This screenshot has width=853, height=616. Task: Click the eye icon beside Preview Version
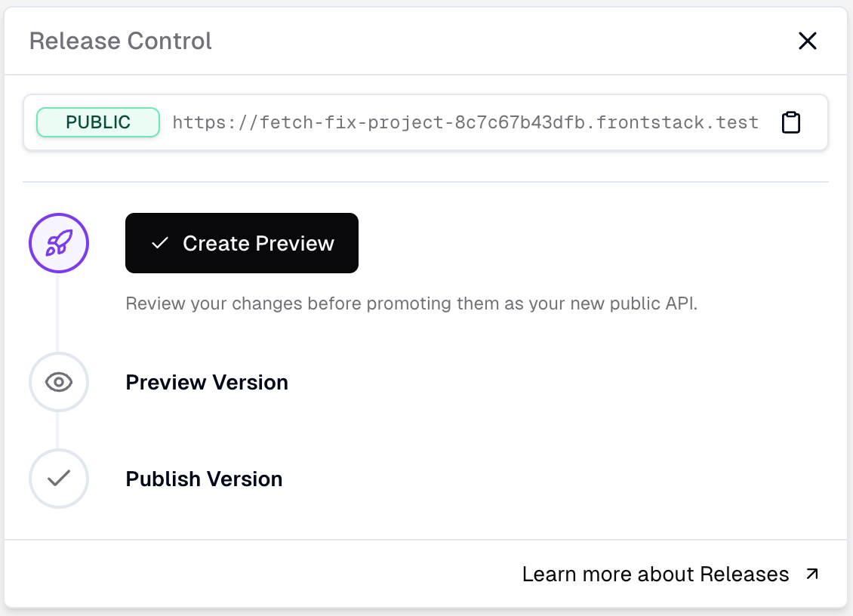tap(59, 382)
